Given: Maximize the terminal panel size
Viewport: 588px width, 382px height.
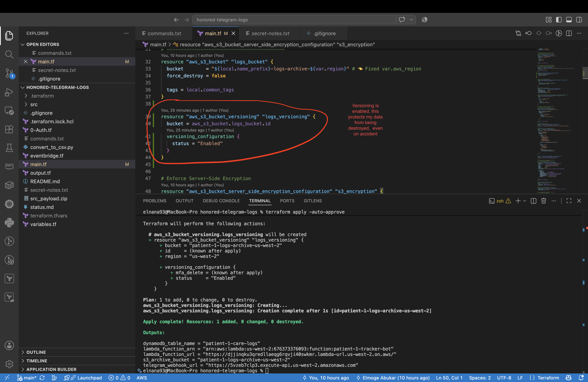Looking at the screenshot, I should 569,201.
